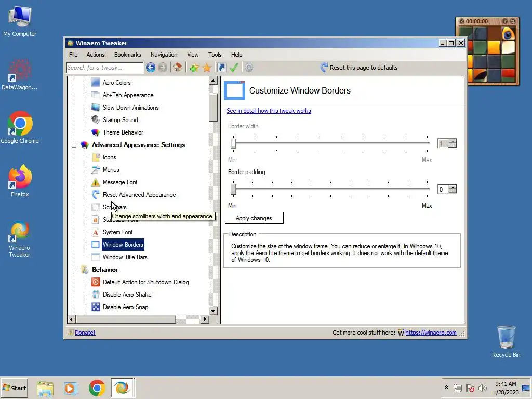
Task: Select the Recycle Bin desktop icon
Action: click(x=506, y=342)
